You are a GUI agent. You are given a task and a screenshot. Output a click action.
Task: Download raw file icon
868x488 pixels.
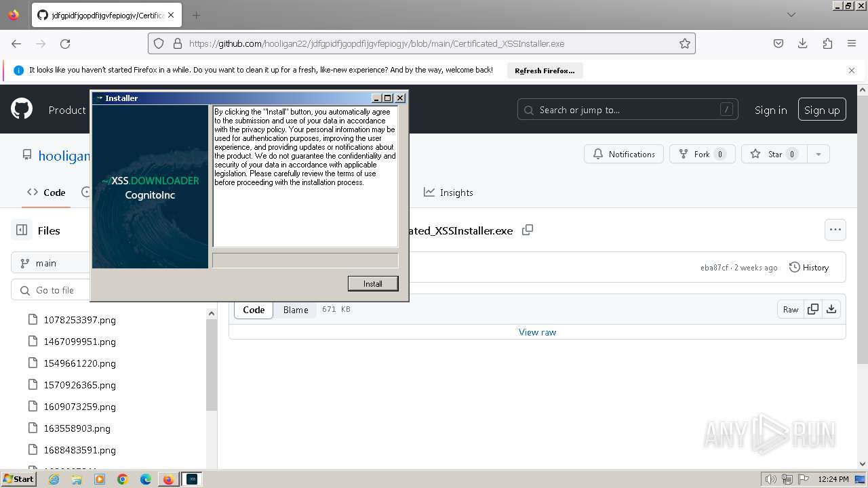831,309
